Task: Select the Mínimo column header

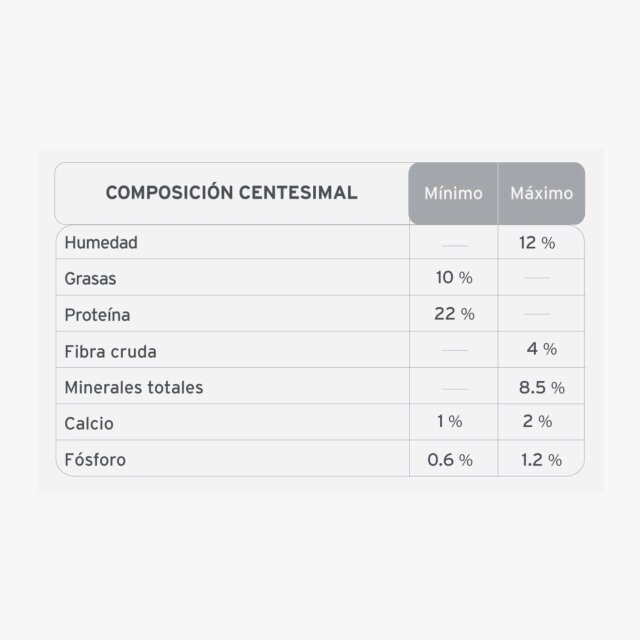Action: coord(453,193)
